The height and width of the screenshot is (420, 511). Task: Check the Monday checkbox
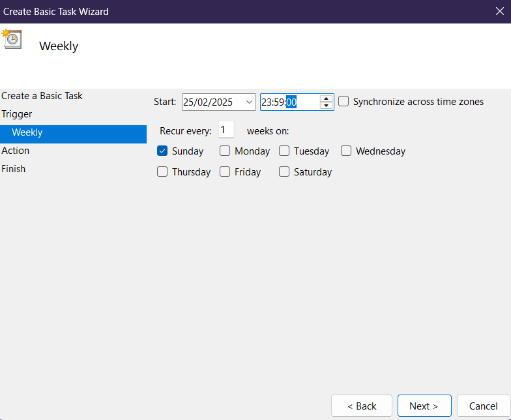point(225,151)
